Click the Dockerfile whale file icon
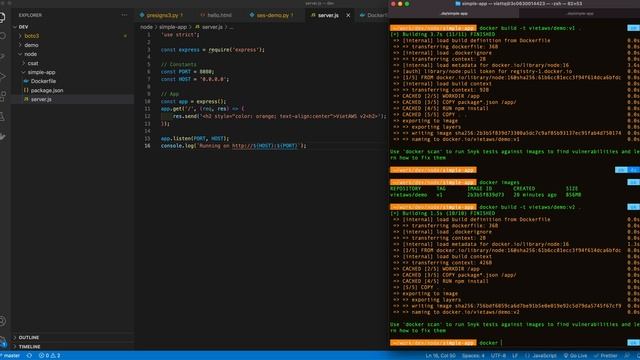The image size is (640, 360). [26, 81]
